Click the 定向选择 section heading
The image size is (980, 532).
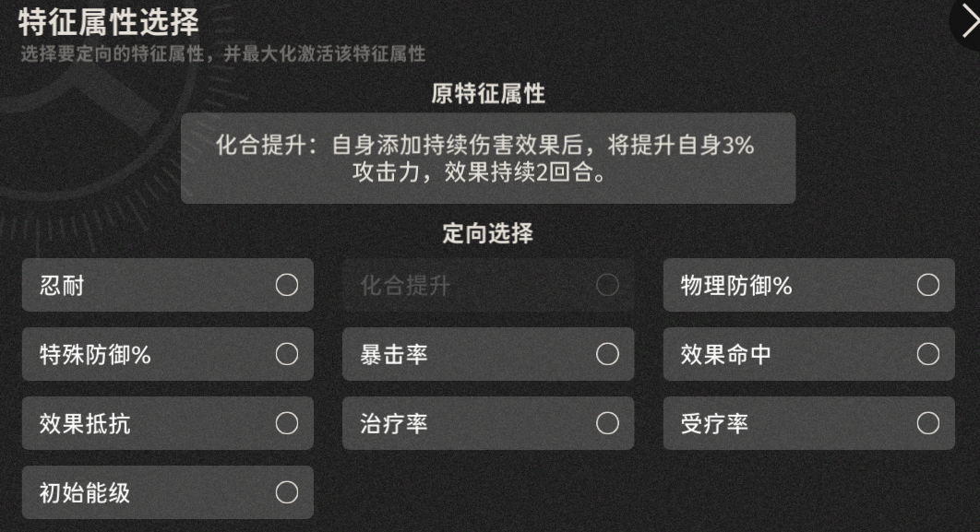tap(488, 233)
